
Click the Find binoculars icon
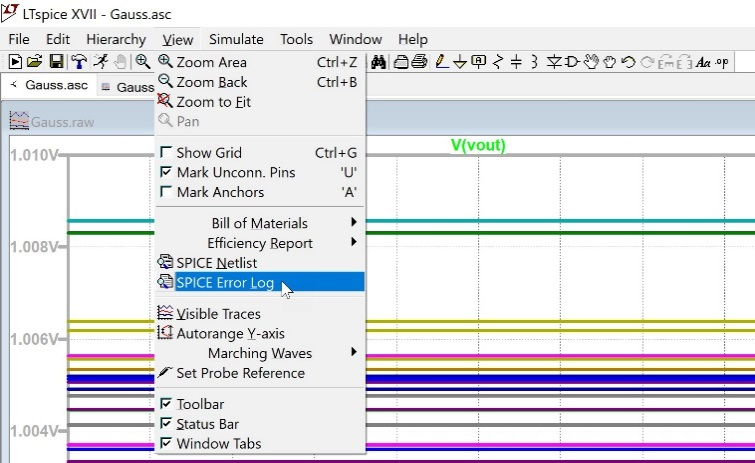(379, 62)
